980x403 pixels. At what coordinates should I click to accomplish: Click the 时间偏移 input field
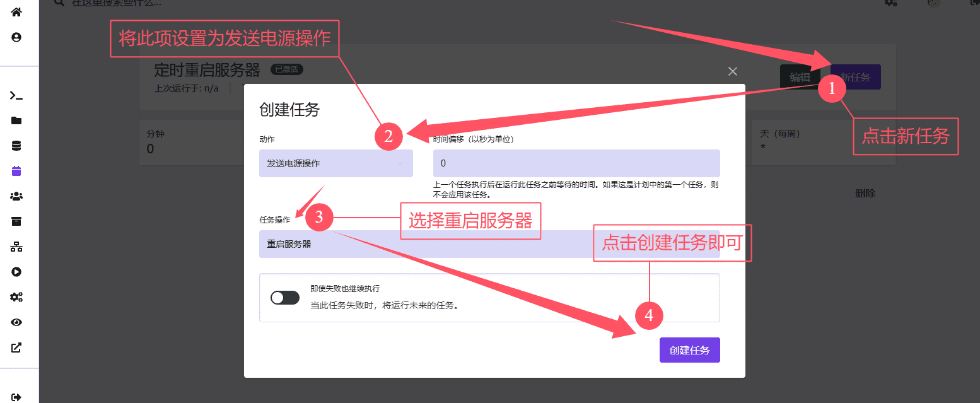pos(576,163)
